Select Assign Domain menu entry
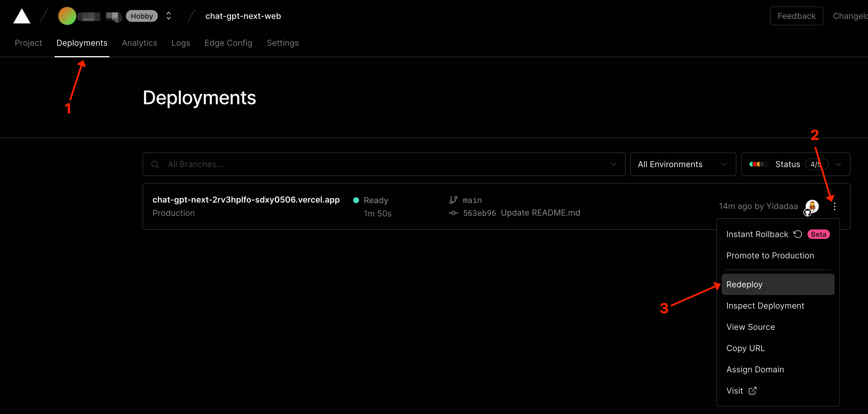 click(x=778, y=369)
